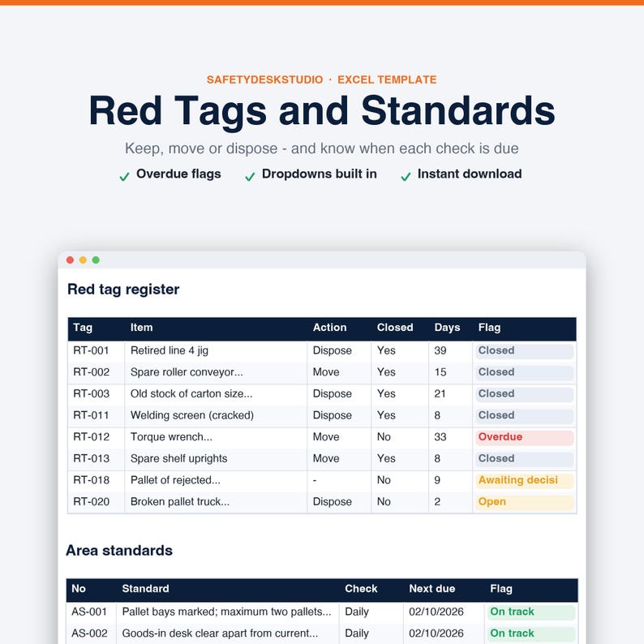This screenshot has width=644, height=644.
Task: Select the 'Torque wrench...' item
Action: [216, 437]
